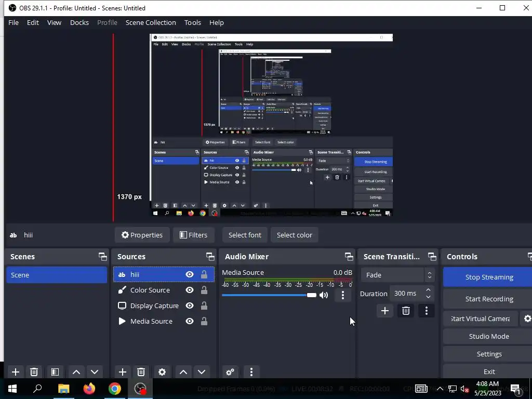The height and width of the screenshot is (399, 532).
Task: Open advanced audio properties gears icon
Action: coord(230,372)
